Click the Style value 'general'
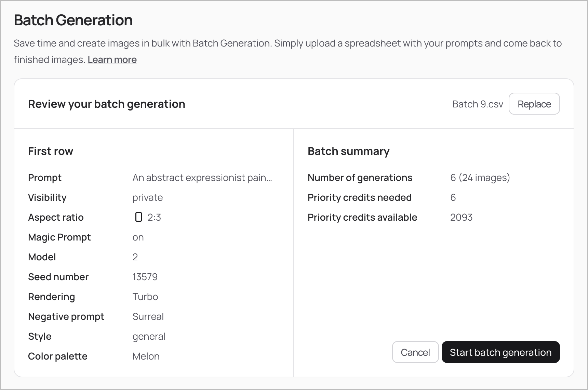The image size is (588, 390). (x=149, y=337)
